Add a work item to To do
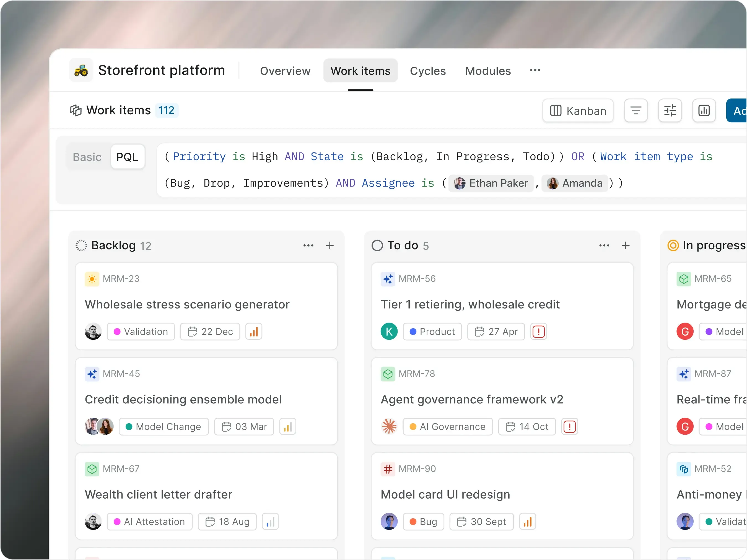The width and height of the screenshot is (747, 560). click(x=626, y=245)
